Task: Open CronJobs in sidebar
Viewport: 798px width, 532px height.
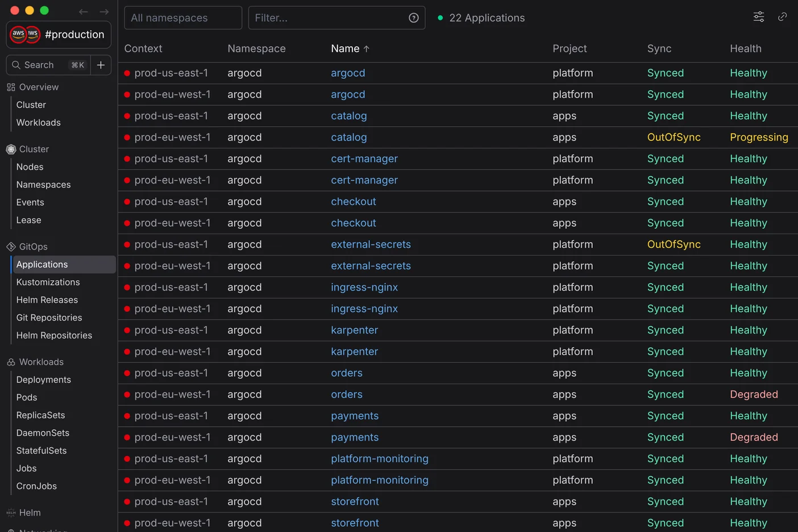Action: click(37, 486)
